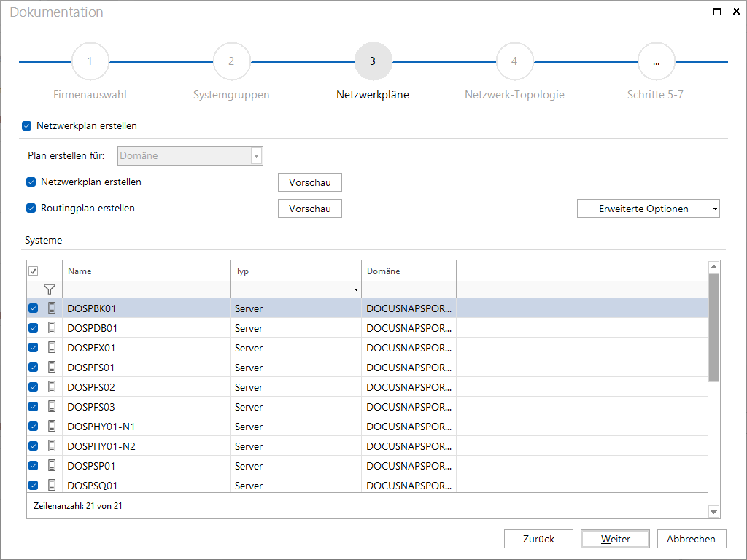Screen dimensions: 747x560
Task: Click the server icon beside DOSPFS03
Action: point(52,406)
